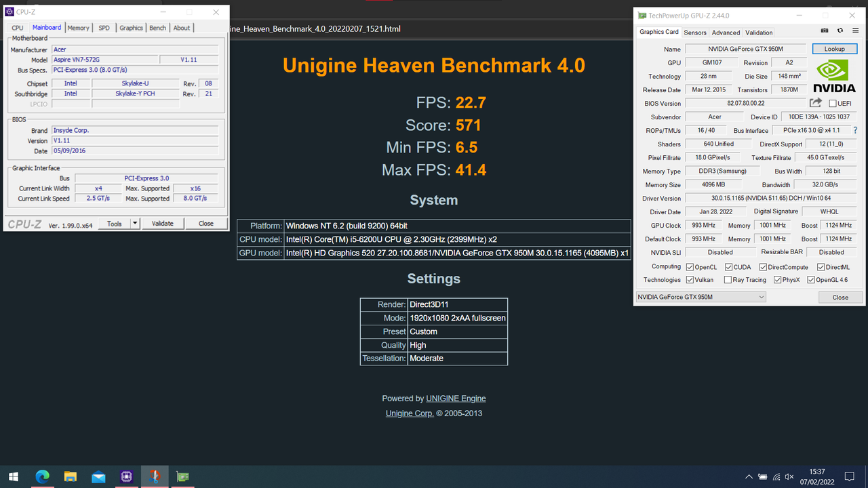Click the Validate button in CPU-Z
Image resolution: width=868 pixels, height=488 pixels.
162,224
